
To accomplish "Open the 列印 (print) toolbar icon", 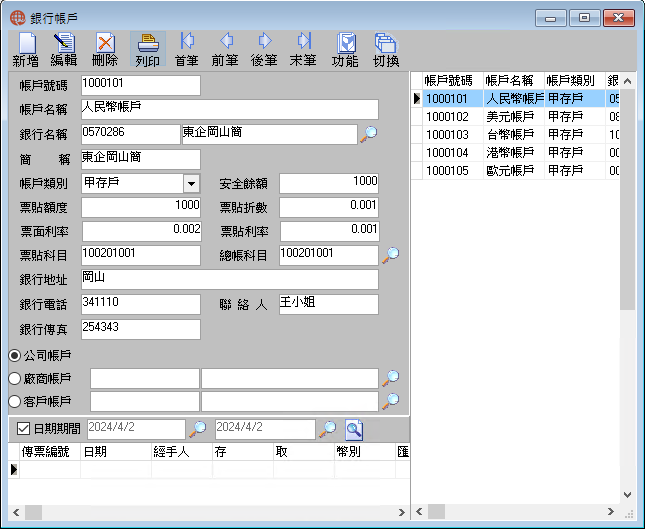I will [x=148, y=49].
